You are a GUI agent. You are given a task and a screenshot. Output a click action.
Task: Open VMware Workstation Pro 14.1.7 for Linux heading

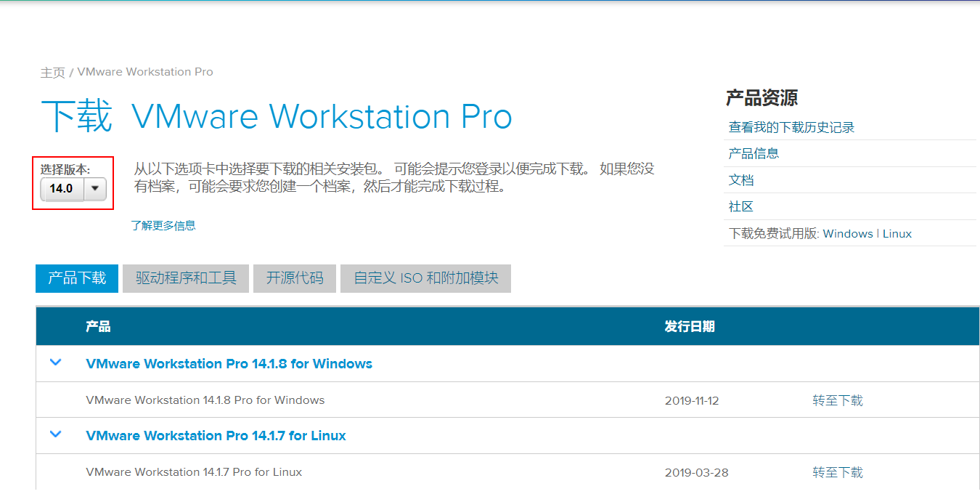tap(216, 435)
